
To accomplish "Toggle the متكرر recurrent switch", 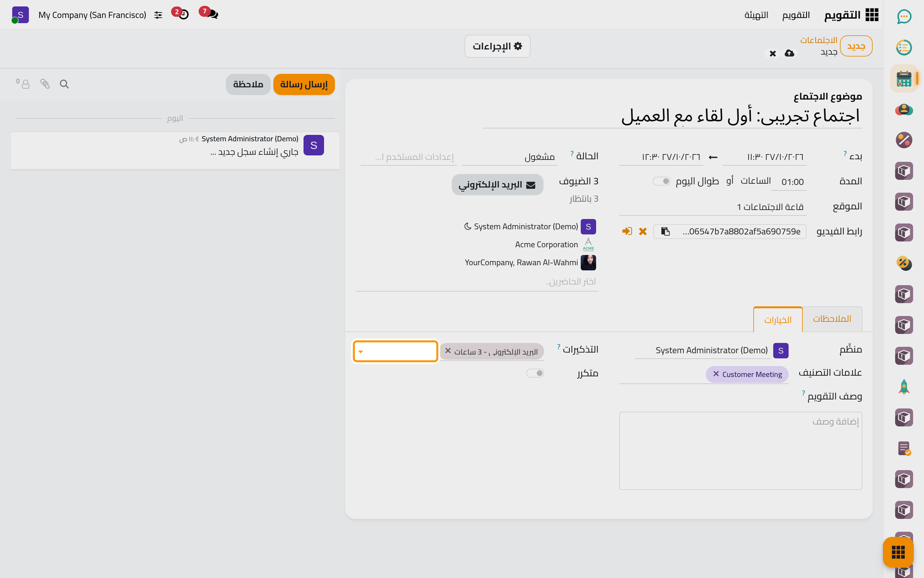I will coord(535,373).
